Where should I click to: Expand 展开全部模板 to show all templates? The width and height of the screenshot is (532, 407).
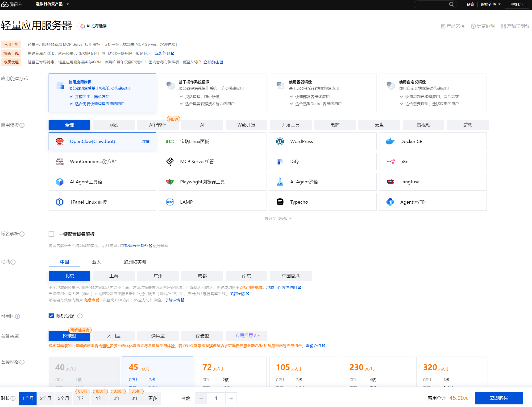[x=278, y=218]
